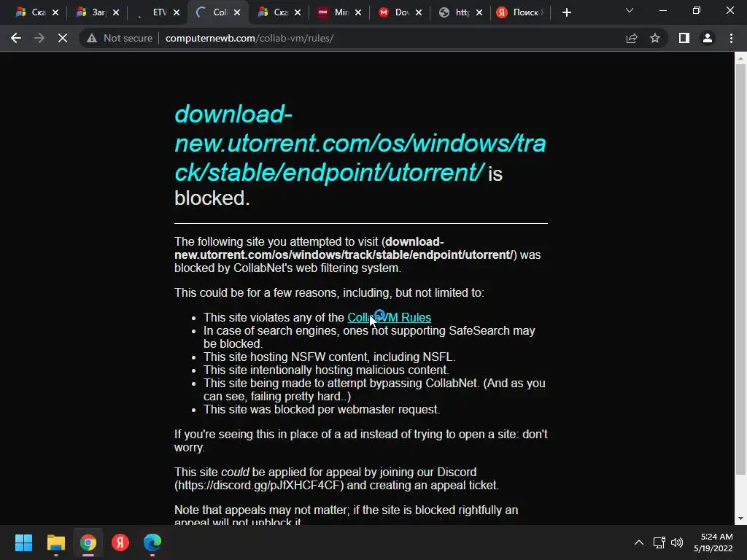Bookmark this page with the star icon
This screenshot has width=747, height=560.
click(655, 38)
